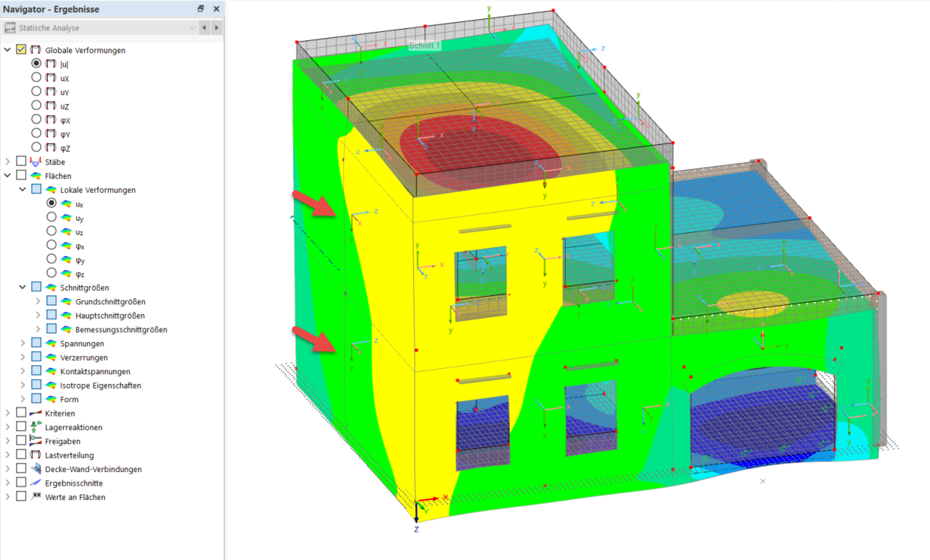
Task: Click the Stäbe member results icon
Action: [x=35, y=161]
